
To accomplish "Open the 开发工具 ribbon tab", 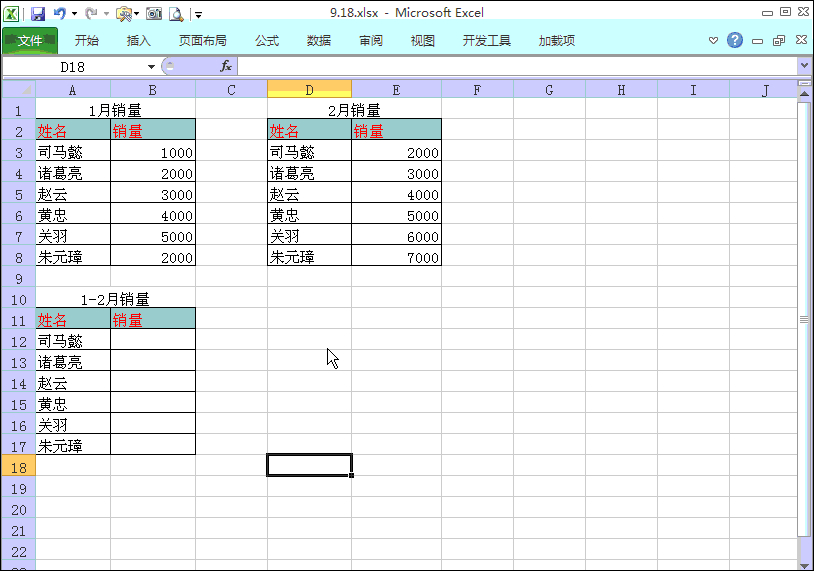I will (x=486, y=40).
